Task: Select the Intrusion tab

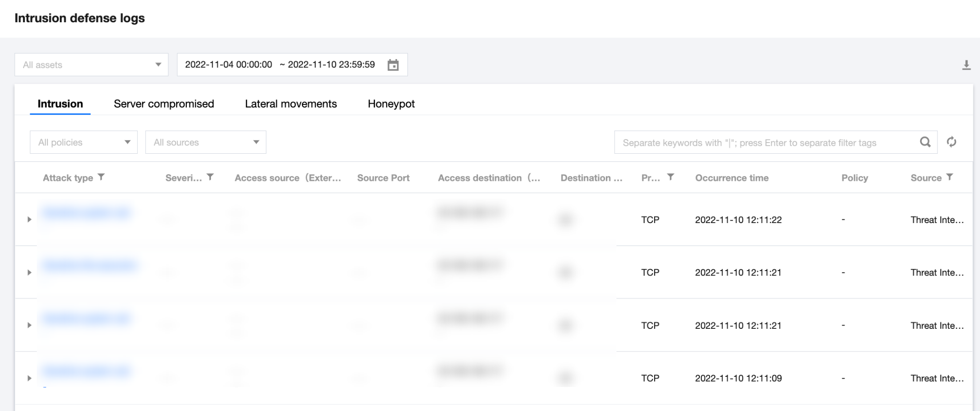Action: click(x=60, y=104)
